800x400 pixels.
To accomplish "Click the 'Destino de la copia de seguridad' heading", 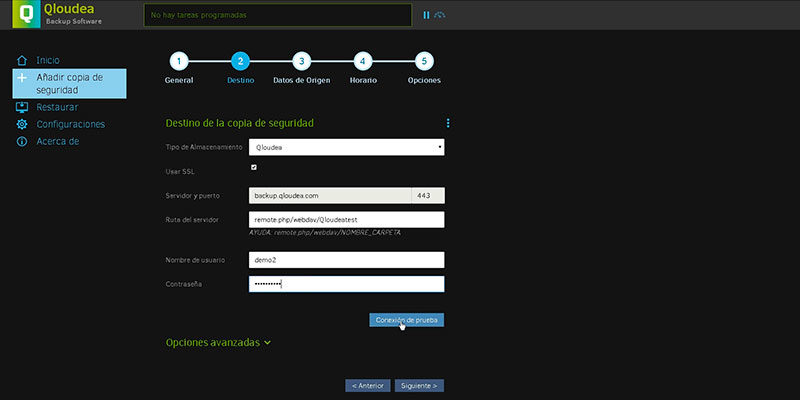I will pos(240,123).
